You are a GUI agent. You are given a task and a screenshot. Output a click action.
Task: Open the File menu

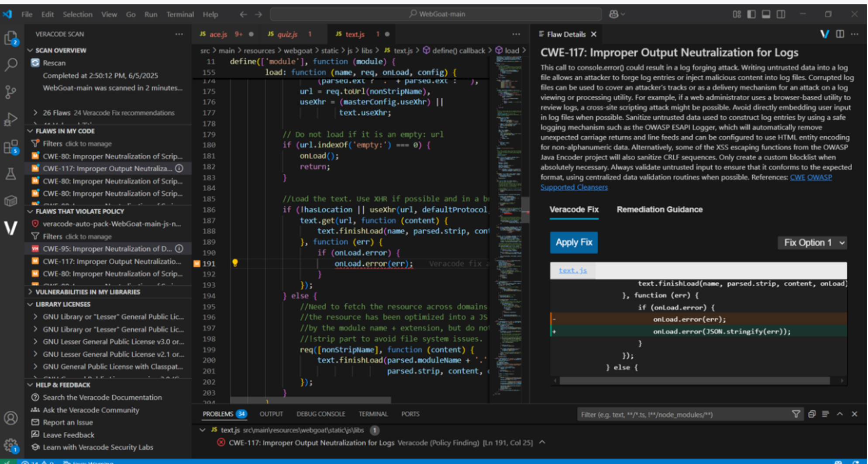click(27, 14)
